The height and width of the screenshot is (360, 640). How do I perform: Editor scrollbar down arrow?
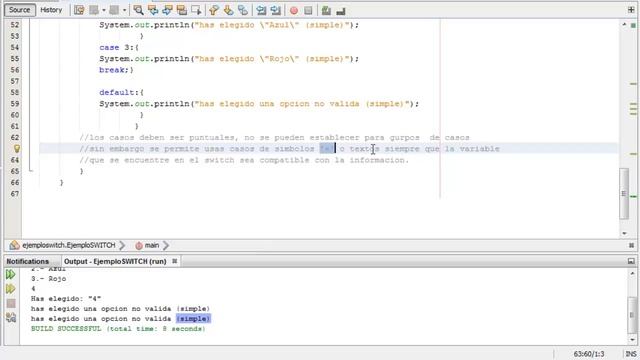click(624, 233)
